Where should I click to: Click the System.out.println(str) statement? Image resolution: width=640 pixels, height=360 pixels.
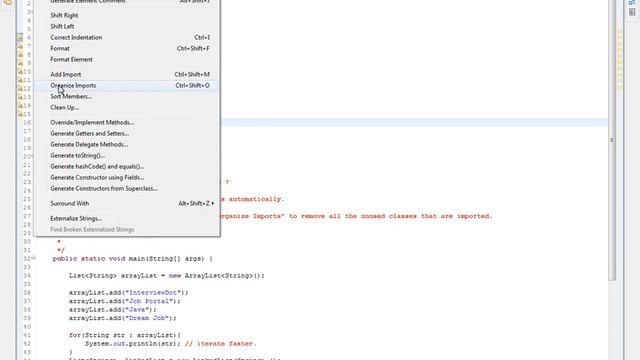pos(133,344)
